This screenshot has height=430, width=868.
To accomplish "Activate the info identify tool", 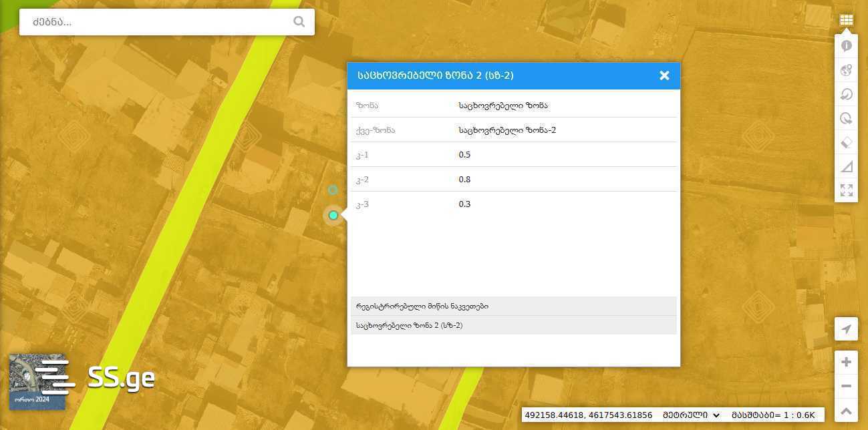I will point(846,46).
